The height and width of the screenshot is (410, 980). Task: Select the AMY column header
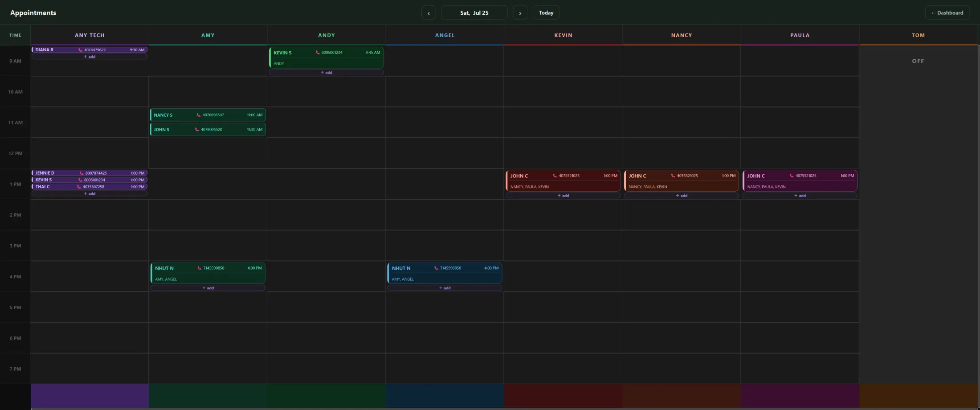click(x=208, y=35)
